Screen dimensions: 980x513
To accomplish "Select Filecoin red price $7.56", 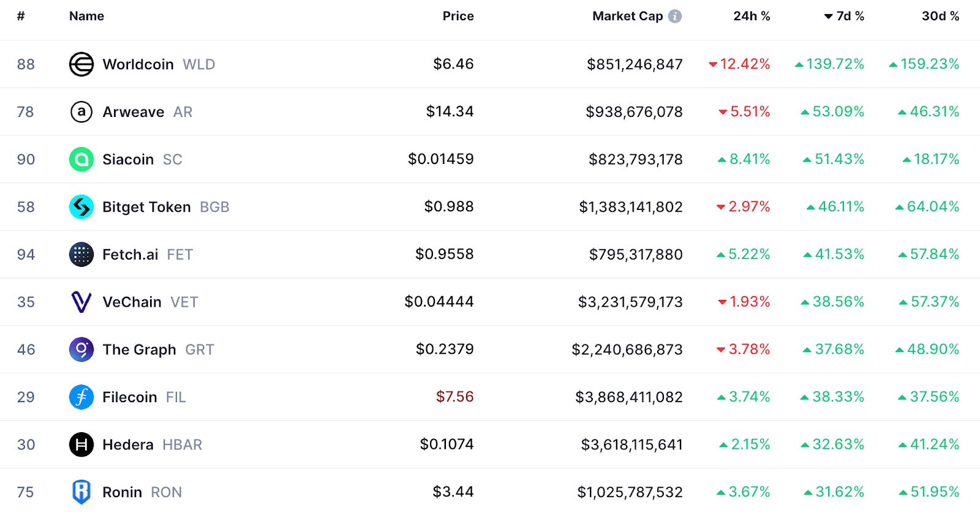I will [x=454, y=397].
